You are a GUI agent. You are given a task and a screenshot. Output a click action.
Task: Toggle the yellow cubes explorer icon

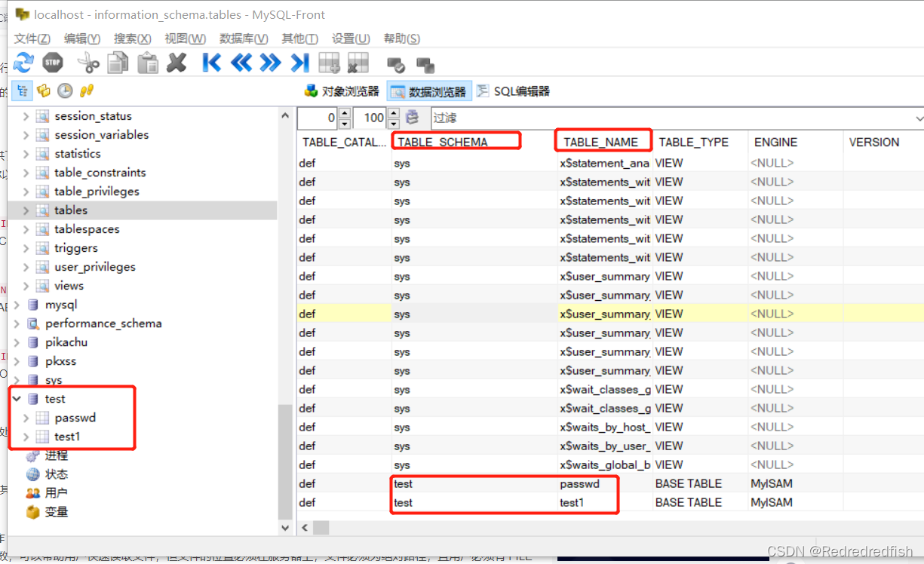44,90
